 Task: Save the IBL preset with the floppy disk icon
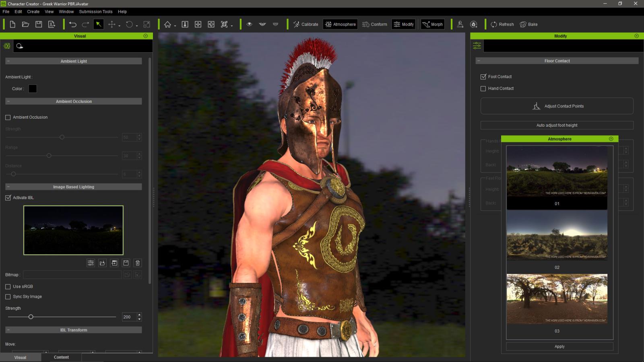pos(126,263)
